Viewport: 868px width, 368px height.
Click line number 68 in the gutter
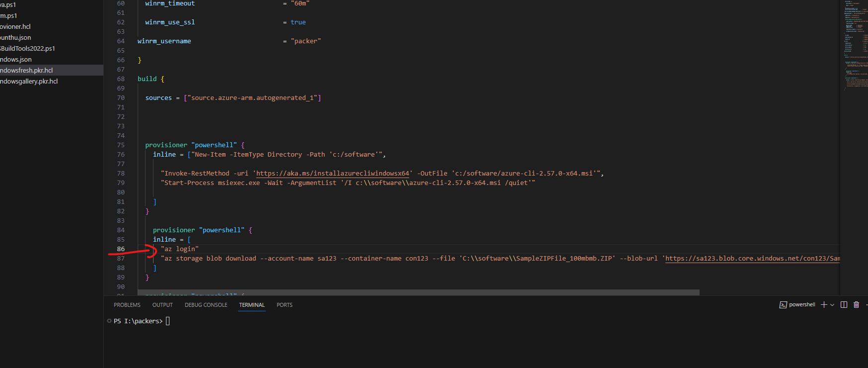121,79
